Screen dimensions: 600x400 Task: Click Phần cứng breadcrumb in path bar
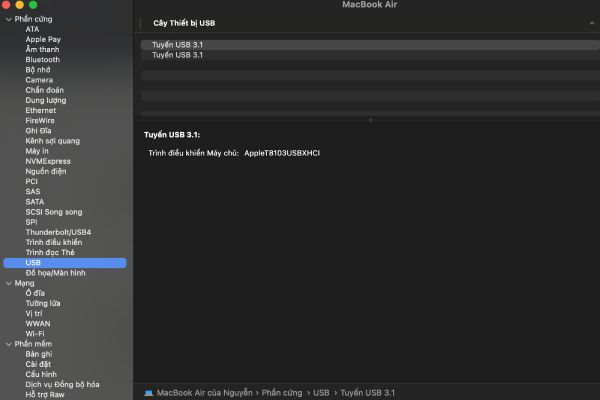[282, 393]
